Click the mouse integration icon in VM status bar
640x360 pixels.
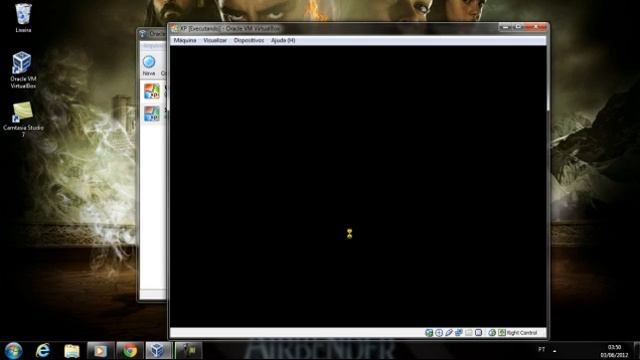pos(492,333)
